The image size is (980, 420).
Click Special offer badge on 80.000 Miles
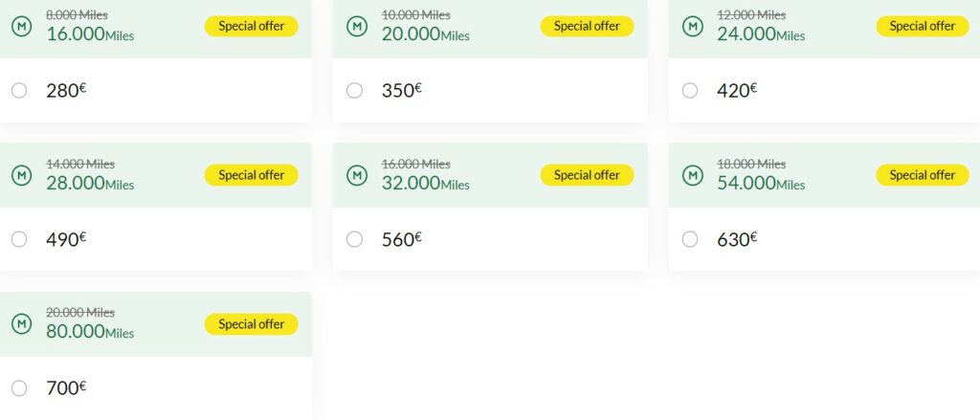[x=252, y=323]
